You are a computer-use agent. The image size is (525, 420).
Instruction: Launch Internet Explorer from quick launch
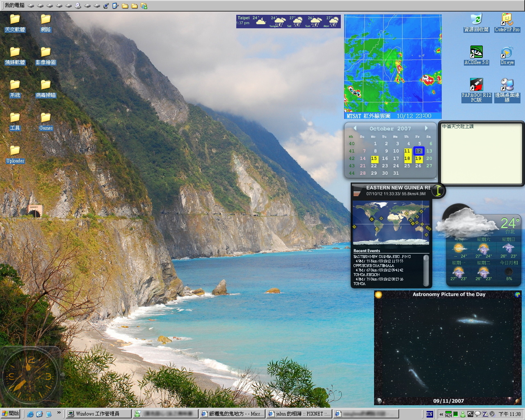[x=30, y=414]
